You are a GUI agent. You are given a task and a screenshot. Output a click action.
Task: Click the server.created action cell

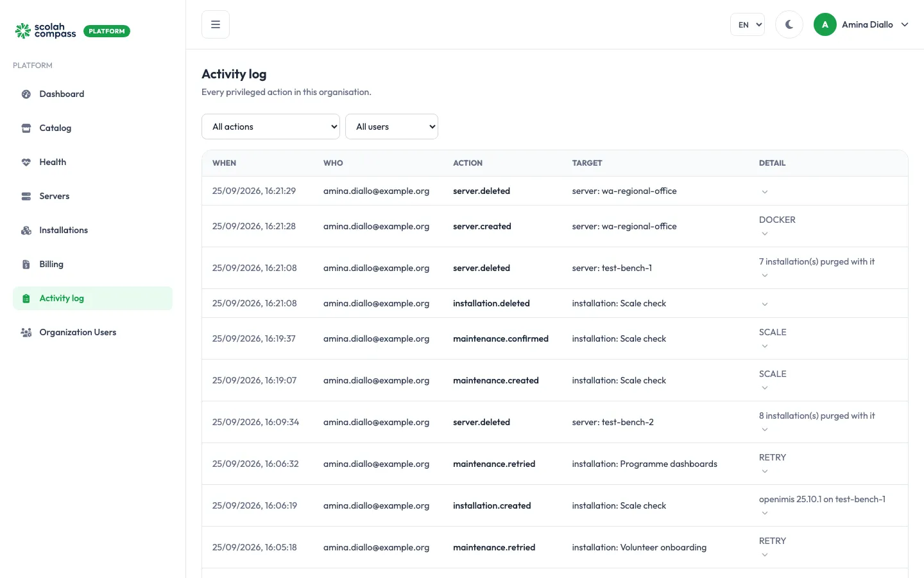click(x=482, y=226)
